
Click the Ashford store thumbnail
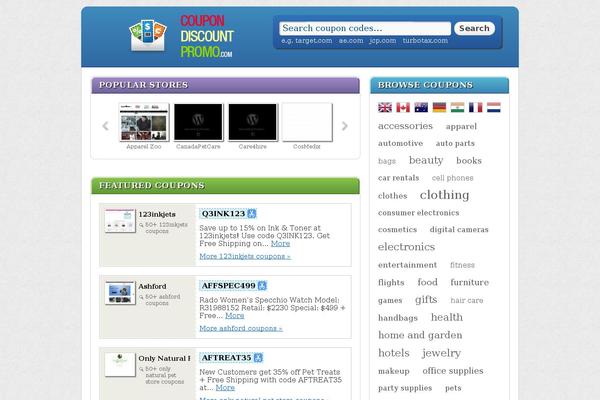tap(120, 293)
